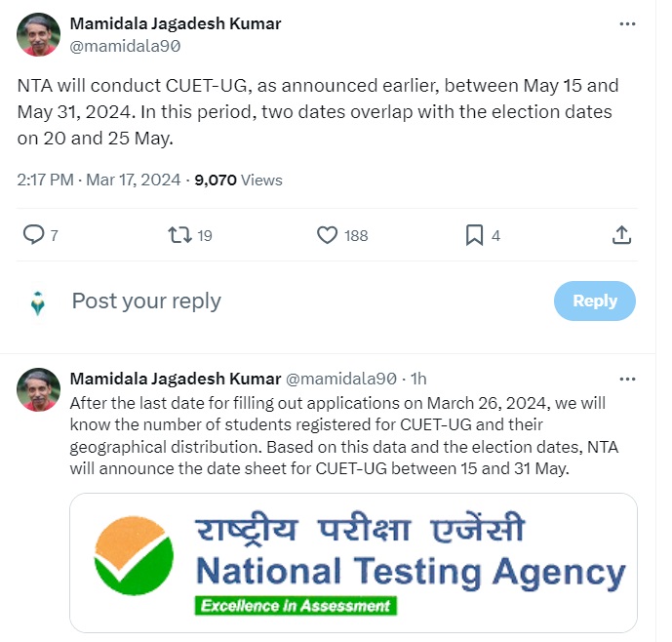
Task: Click Mamidala Jagadesh Kumar name in header
Action: 176,23
